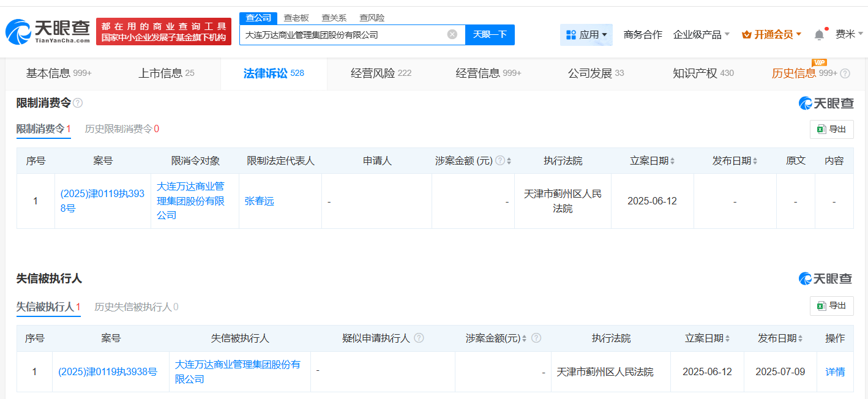This screenshot has width=868, height=399.
Task: Click the 天津市蓟州区人民法院 cell in the 限制消费令 row
Action: [563, 201]
